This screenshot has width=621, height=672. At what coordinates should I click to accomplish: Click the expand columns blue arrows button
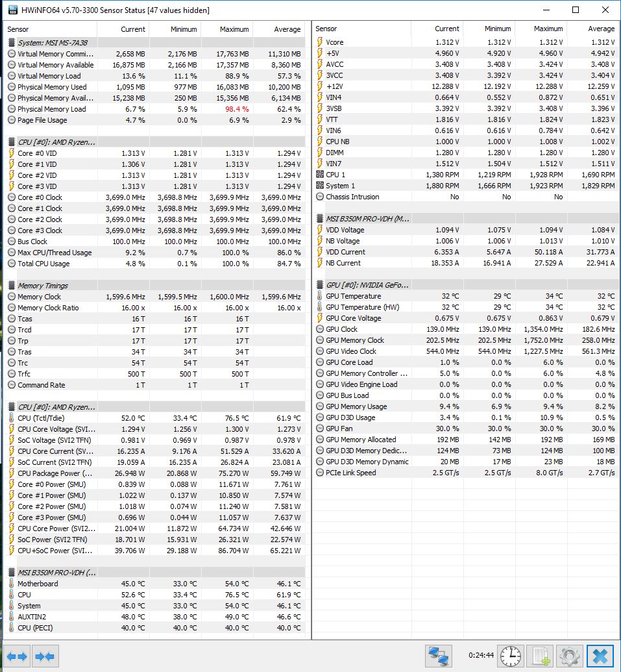17,656
